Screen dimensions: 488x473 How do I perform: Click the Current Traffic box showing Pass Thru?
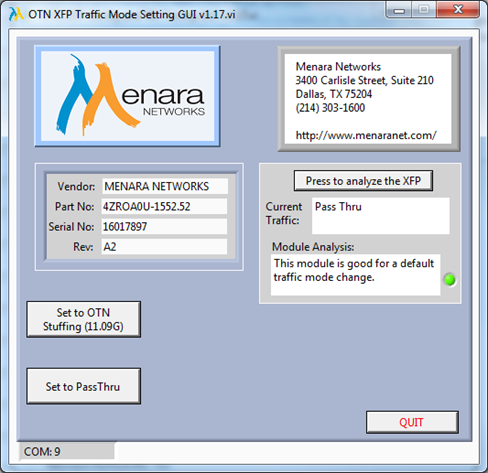381,216
